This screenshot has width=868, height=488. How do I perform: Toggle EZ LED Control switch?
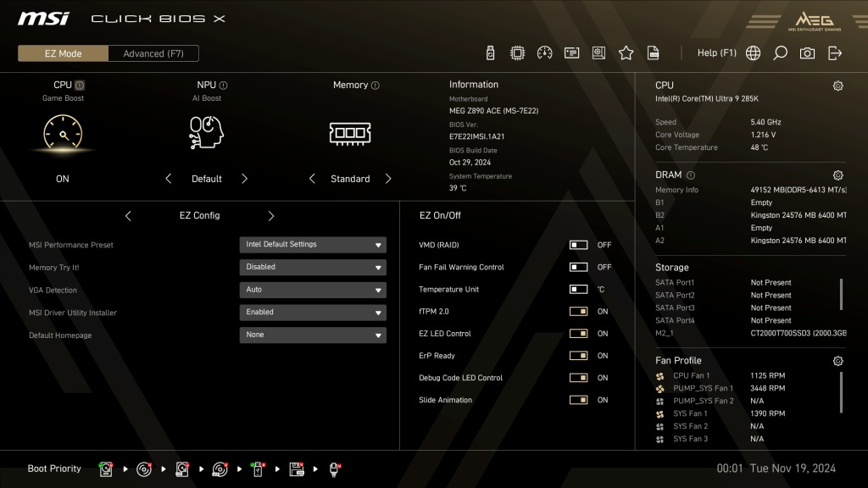[x=578, y=333]
